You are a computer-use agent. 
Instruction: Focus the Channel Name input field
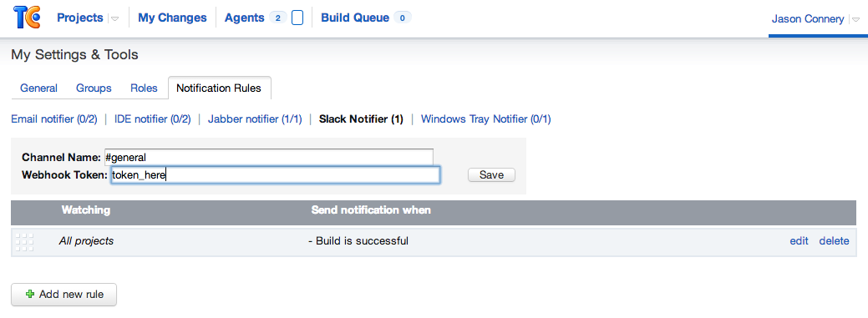click(x=268, y=157)
